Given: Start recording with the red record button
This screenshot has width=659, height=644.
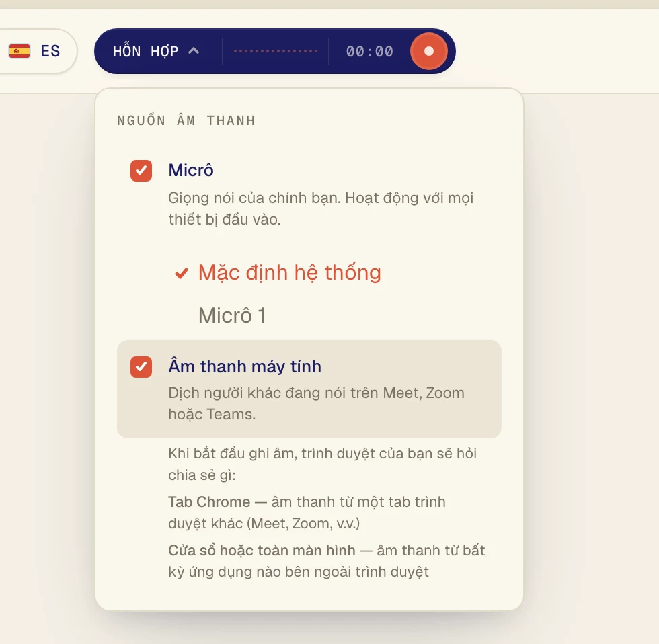Looking at the screenshot, I should 428,51.
